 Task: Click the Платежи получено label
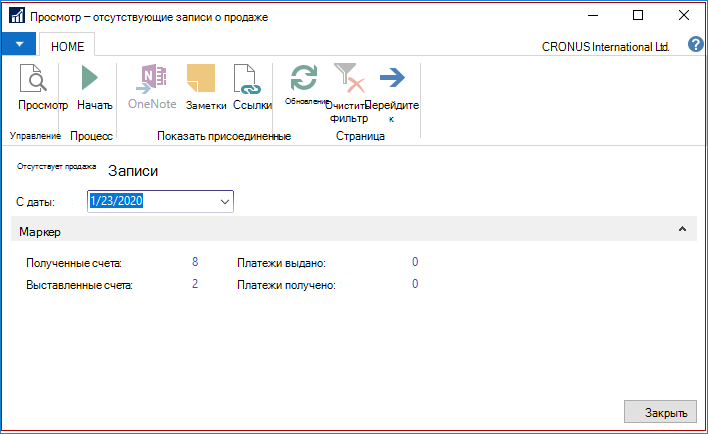[286, 285]
